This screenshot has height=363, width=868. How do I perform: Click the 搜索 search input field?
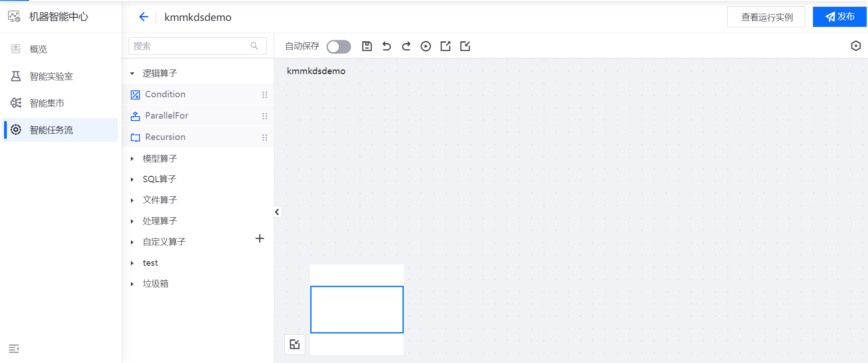(x=198, y=46)
